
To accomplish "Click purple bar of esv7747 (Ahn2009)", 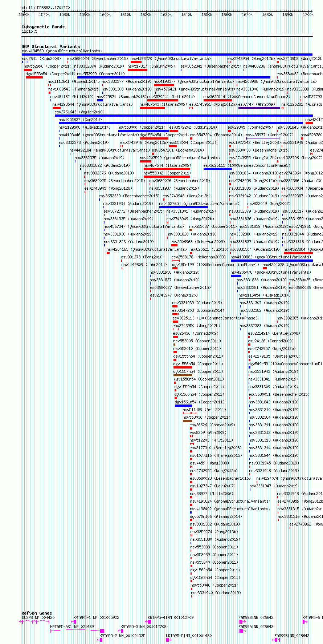I will (259, 108).
